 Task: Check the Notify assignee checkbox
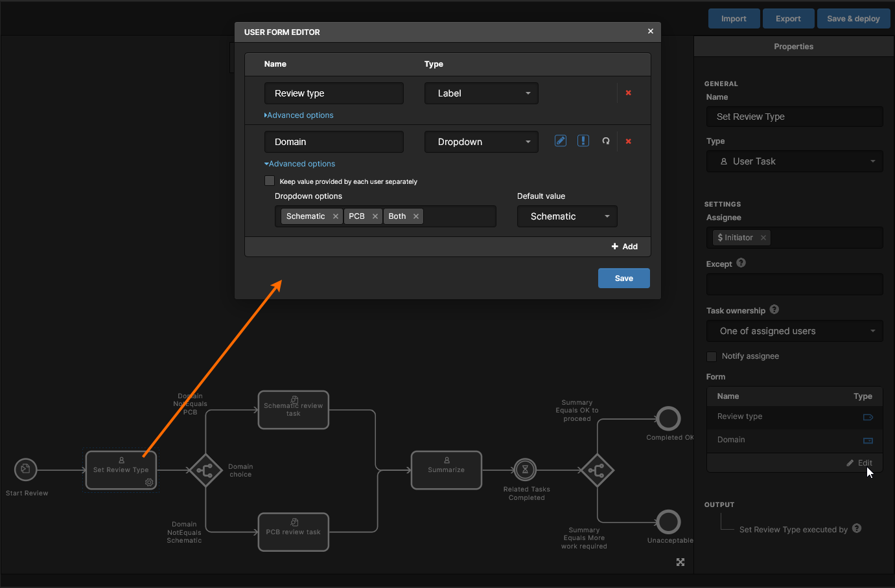(x=712, y=356)
